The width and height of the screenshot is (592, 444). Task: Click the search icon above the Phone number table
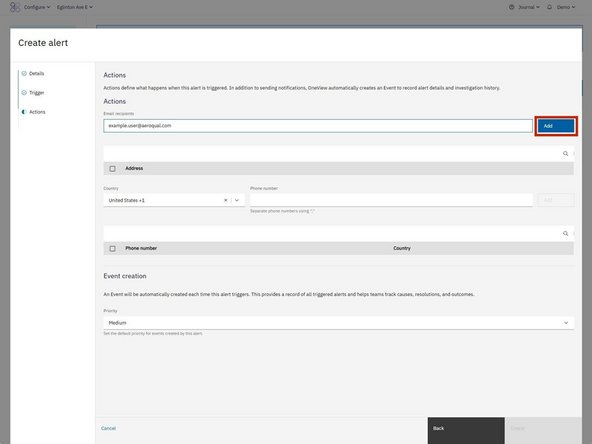(565, 233)
